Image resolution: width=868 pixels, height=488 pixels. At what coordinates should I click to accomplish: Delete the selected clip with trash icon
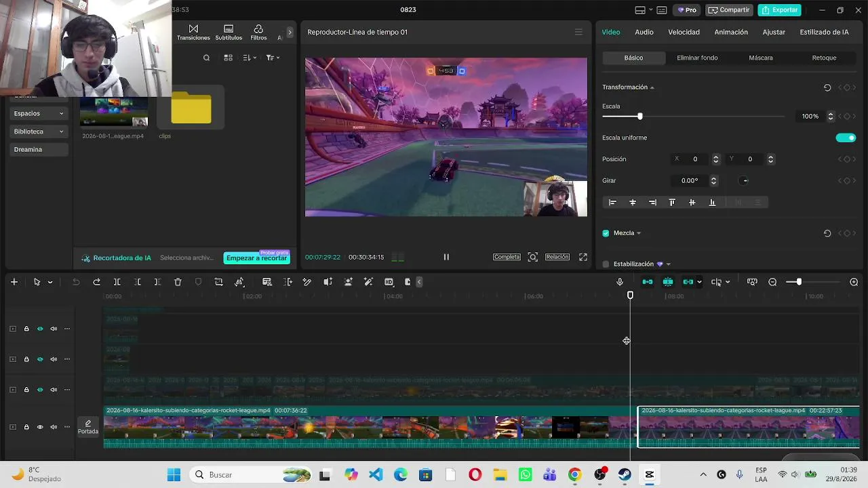tap(178, 282)
